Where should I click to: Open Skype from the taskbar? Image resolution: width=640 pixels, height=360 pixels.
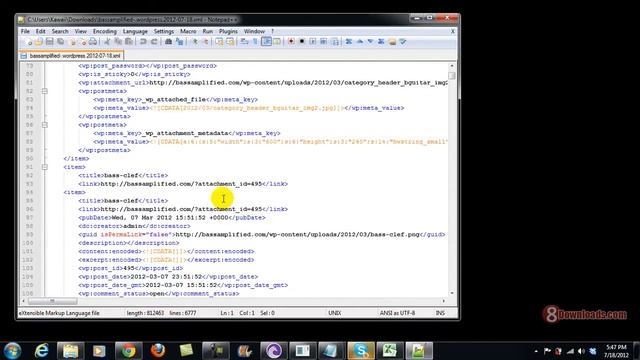click(361, 351)
